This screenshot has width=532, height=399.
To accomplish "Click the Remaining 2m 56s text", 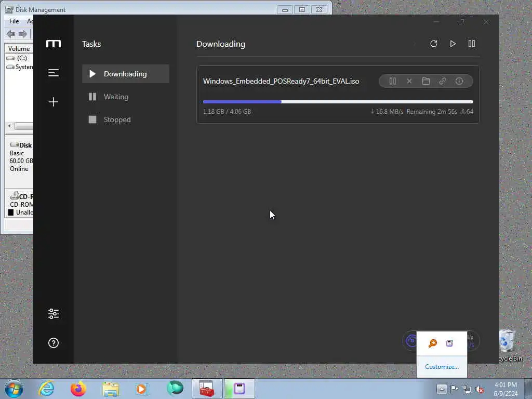I will pyautogui.click(x=432, y=112).
